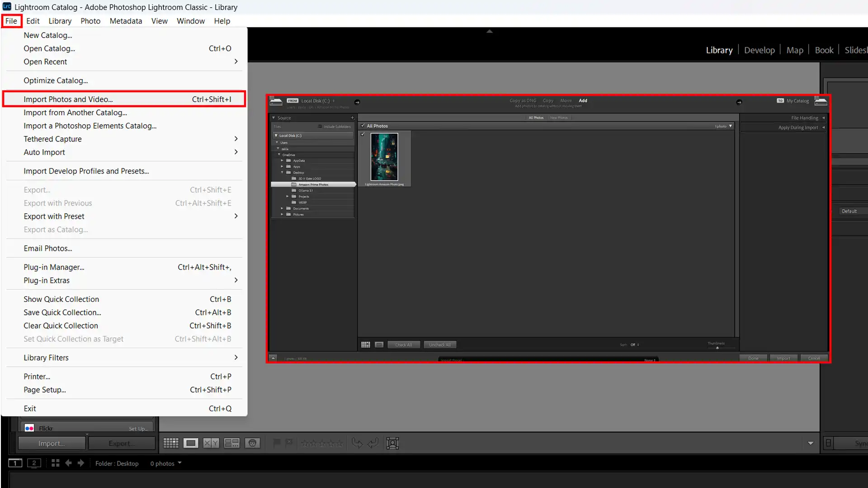Select grid view icon in import dialog
This screenshot has width=868, height=488.
pyautogui.click(x=366, y=345)
